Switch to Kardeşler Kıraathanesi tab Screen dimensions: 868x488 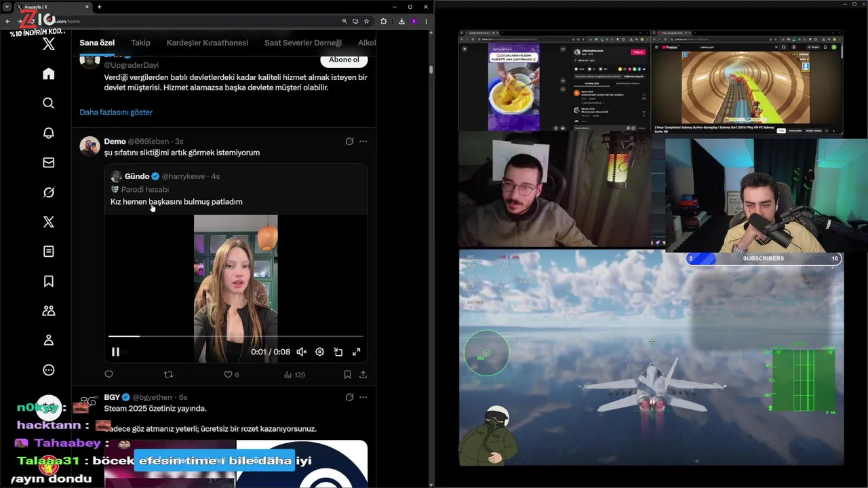point(208,43)
